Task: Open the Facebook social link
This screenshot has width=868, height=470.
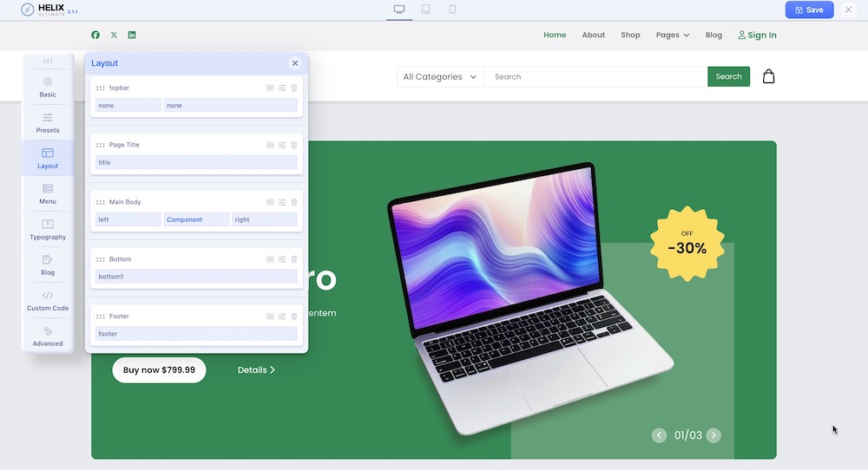Action: click(95, 35)
